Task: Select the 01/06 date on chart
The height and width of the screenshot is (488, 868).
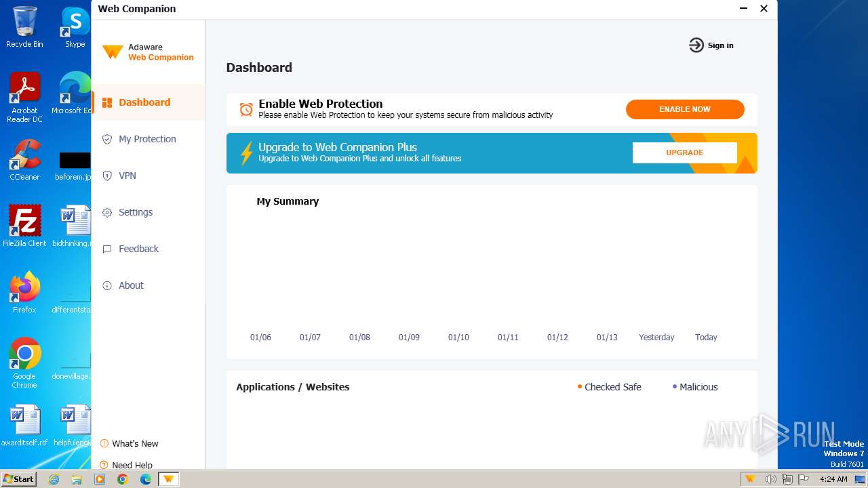Action: (x=260, y=338)
